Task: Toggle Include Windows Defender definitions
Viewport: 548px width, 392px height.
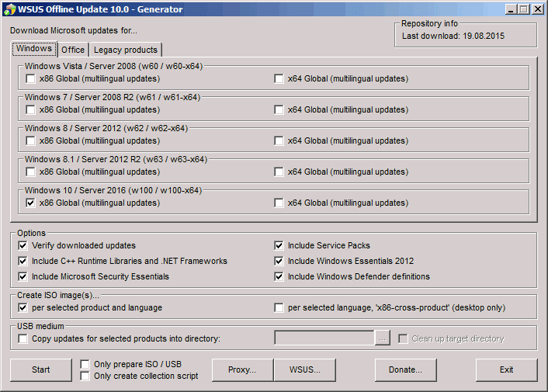Action: pyautogui.click(x=279, y=276)
